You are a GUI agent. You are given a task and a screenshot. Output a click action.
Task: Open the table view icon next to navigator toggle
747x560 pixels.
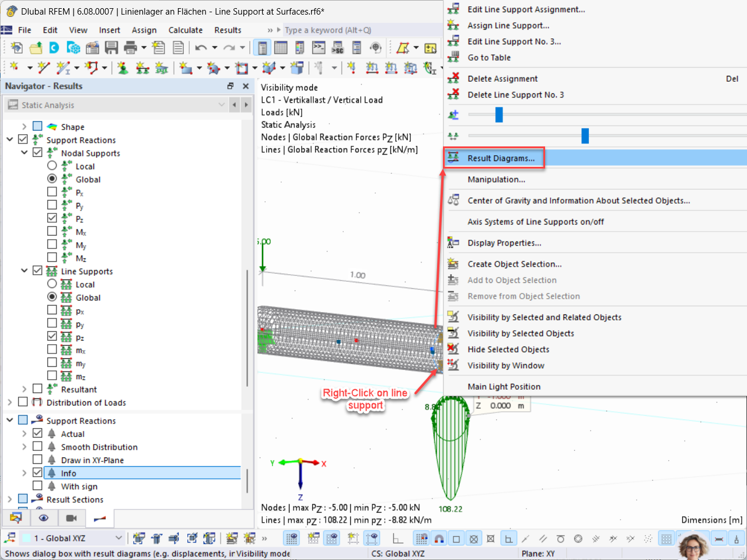tap(281, 47)
